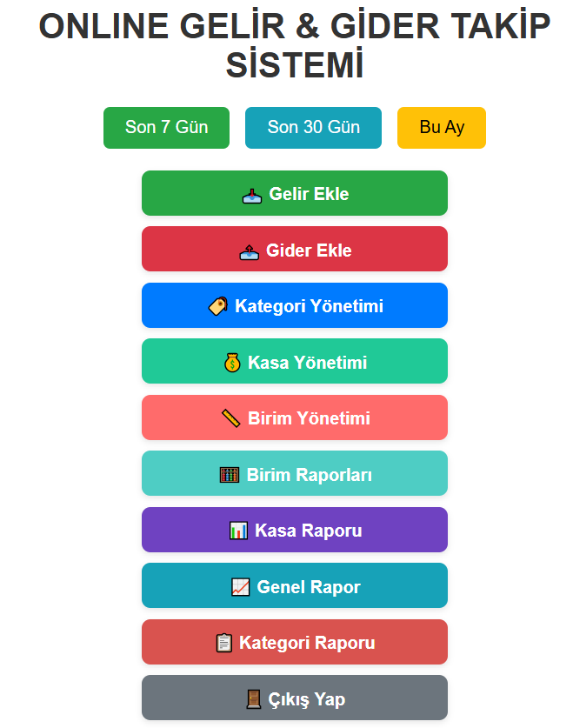
Task: Add an expense via Gider Ekle
Action: tap(309, 250)
